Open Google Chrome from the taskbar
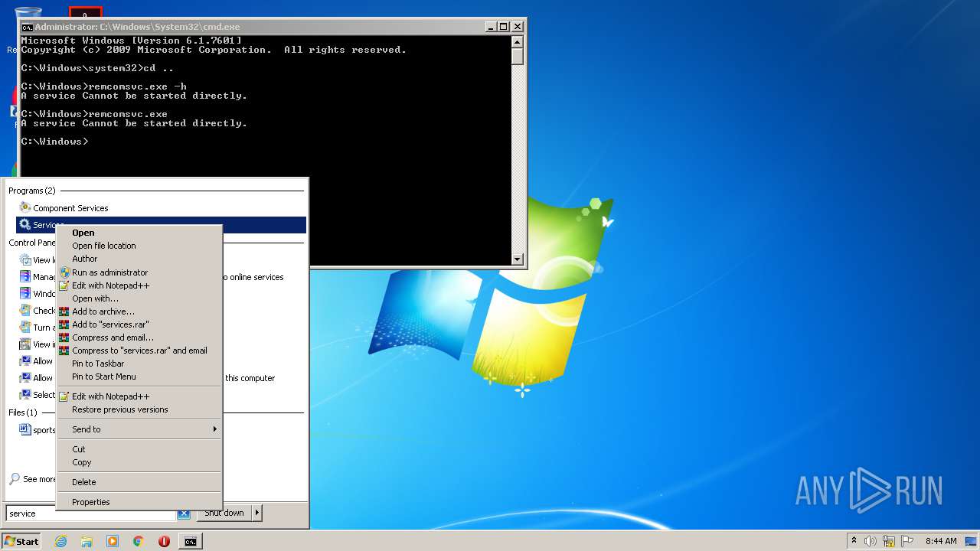The height and width of the screenshot is (551, 980). 139,541
